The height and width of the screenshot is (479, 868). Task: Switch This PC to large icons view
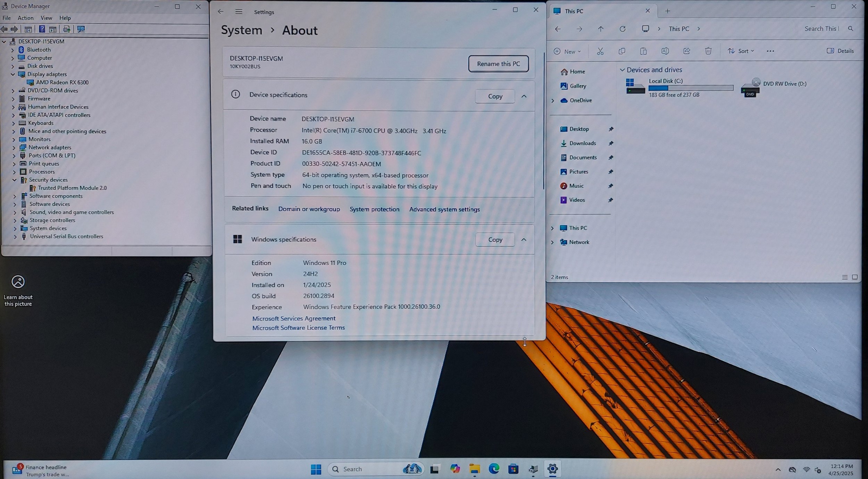(x=855, y=277)
